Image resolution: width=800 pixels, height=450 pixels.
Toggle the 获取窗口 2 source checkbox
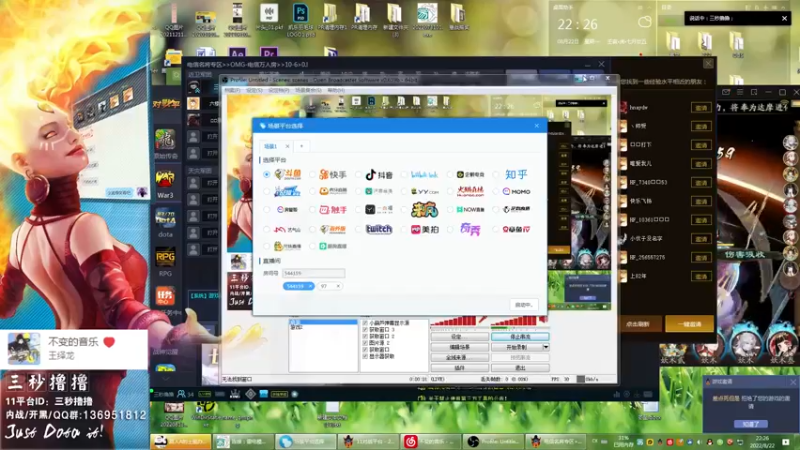tap(365, 336)
